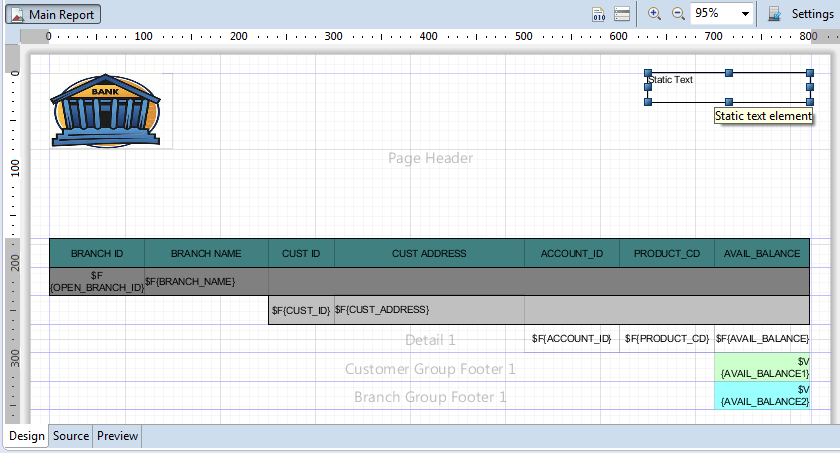Screen dimensions: 840x453
Task: Select the BRANCH NAME column header
Action: (x=206, y=253)
